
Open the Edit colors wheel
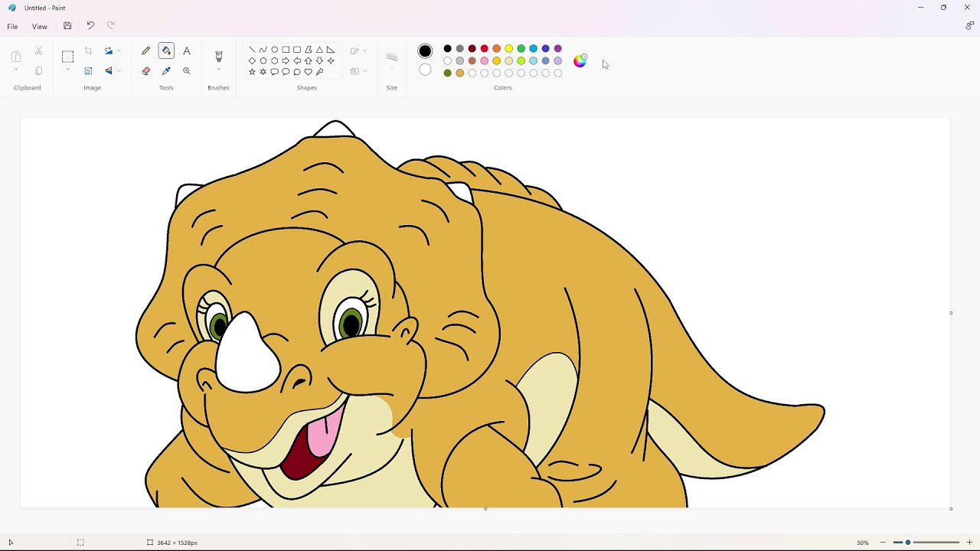tap(580, 60)
